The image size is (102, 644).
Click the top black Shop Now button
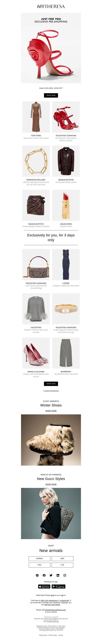pyautogui.click(x=51, y=95)
